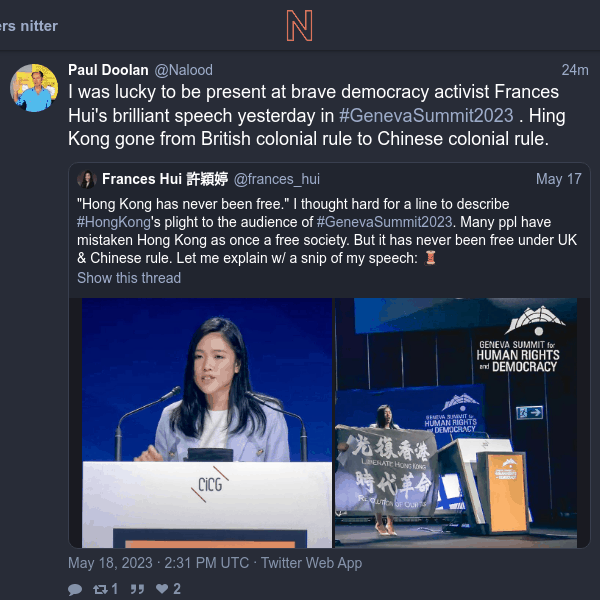
Task: Click the 24m timestamp link
Action: (575, 70)
